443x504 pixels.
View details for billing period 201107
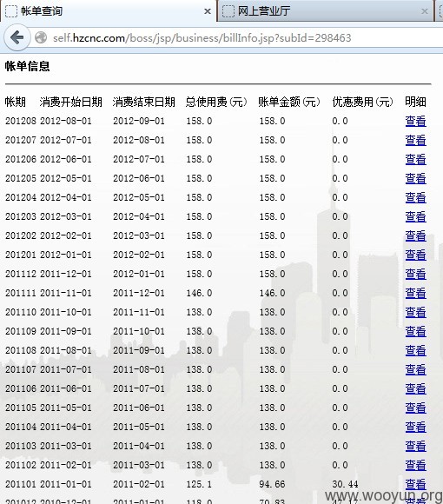click(x=415, y=369)
